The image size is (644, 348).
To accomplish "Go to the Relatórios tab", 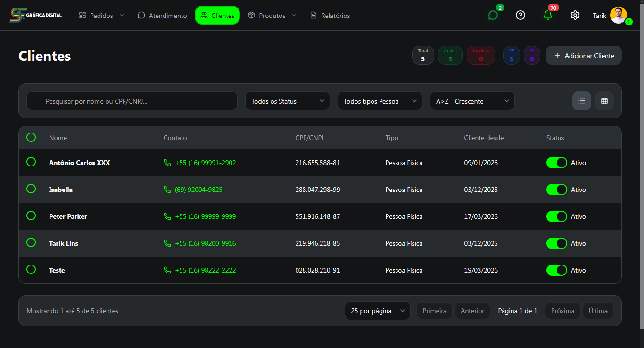I will 330,16.
